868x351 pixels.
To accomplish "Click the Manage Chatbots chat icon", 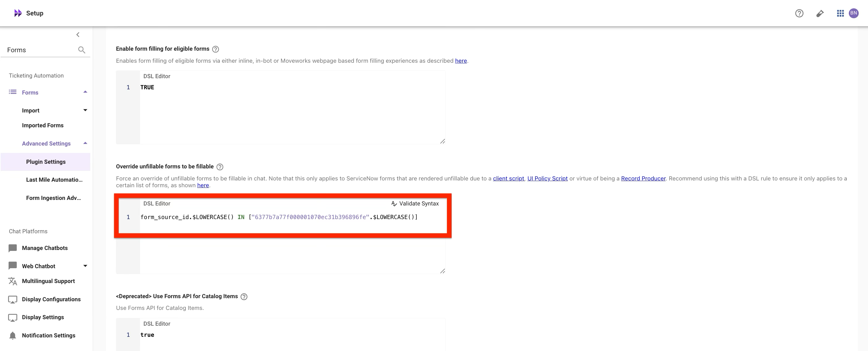I will tap(12, 248).
